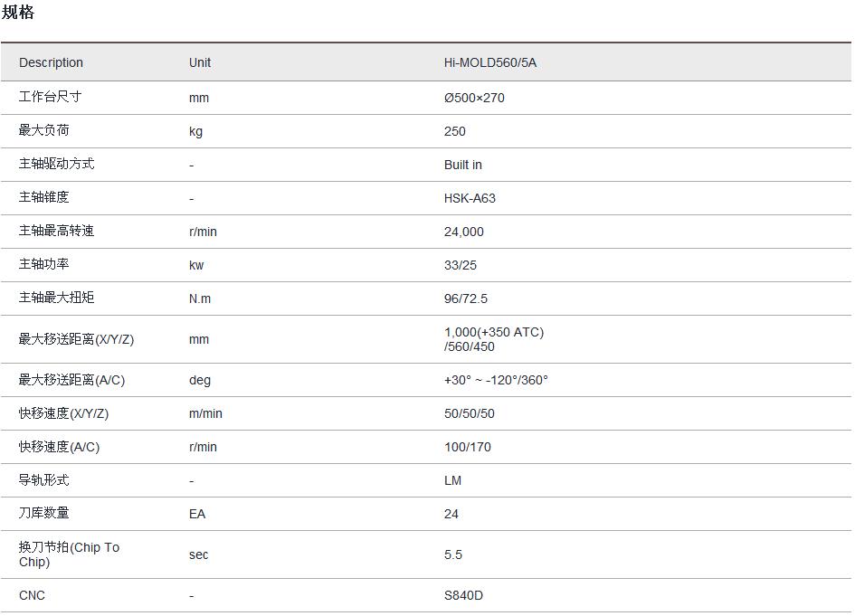Image resolution: width=855 pixels, height=616 pixels.
Task: Click the 最大负荷 row label
Action: (x=43, y=130)
